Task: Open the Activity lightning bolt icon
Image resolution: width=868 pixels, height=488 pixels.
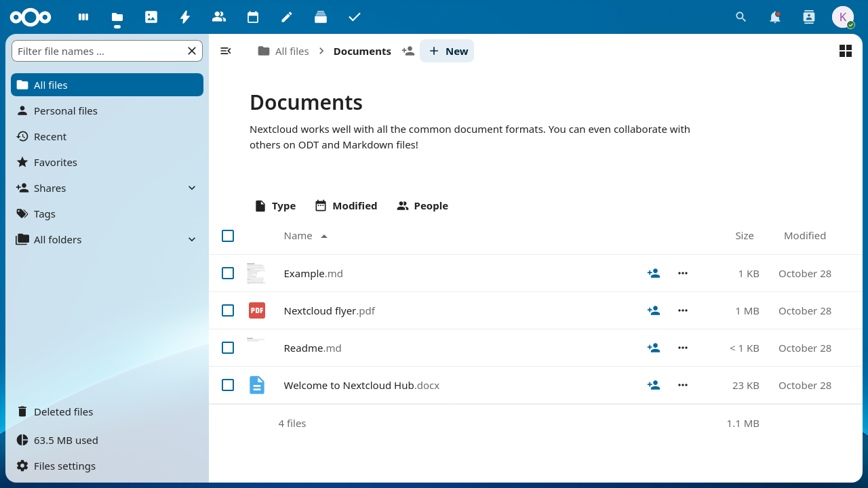Action: pos(185,17)
